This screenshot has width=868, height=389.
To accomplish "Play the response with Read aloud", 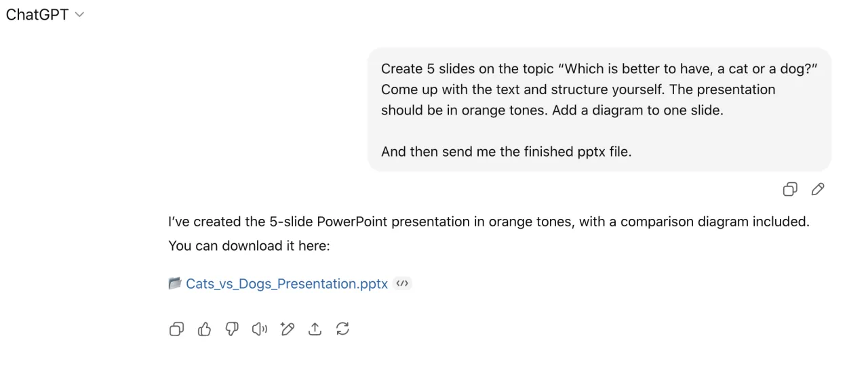I will click(x=259, y=329).
